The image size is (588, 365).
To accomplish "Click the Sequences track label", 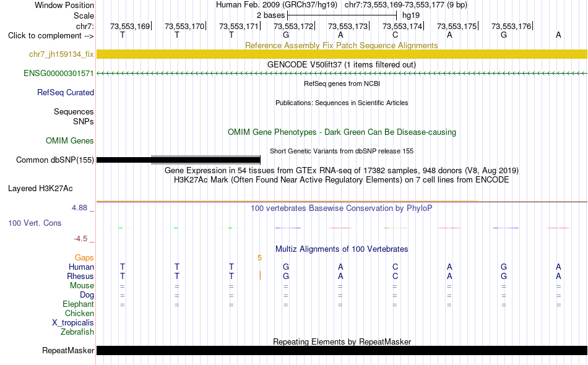I will 74,112.
